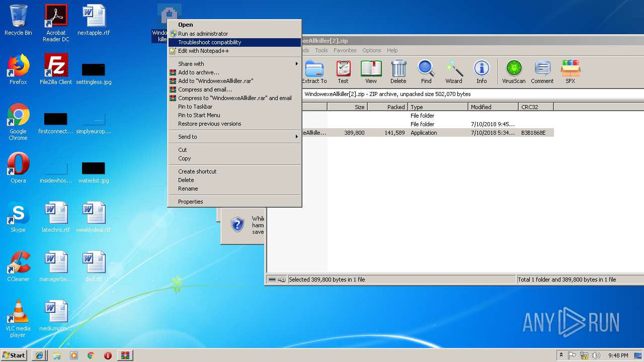Open Acrobat Reader DC desktop shortcut
The width and height of the screenshot is (644, 362).
click(56, 23)
